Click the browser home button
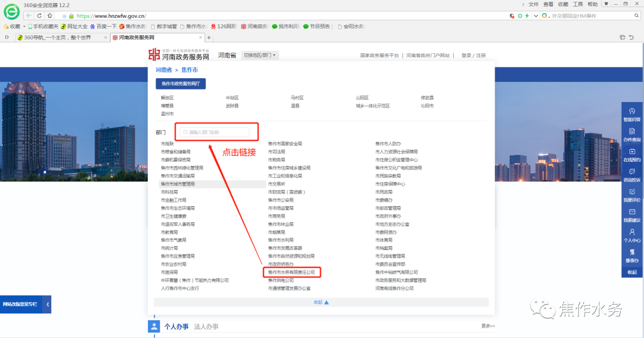The image size is (644, 338). tap(50, 16)
